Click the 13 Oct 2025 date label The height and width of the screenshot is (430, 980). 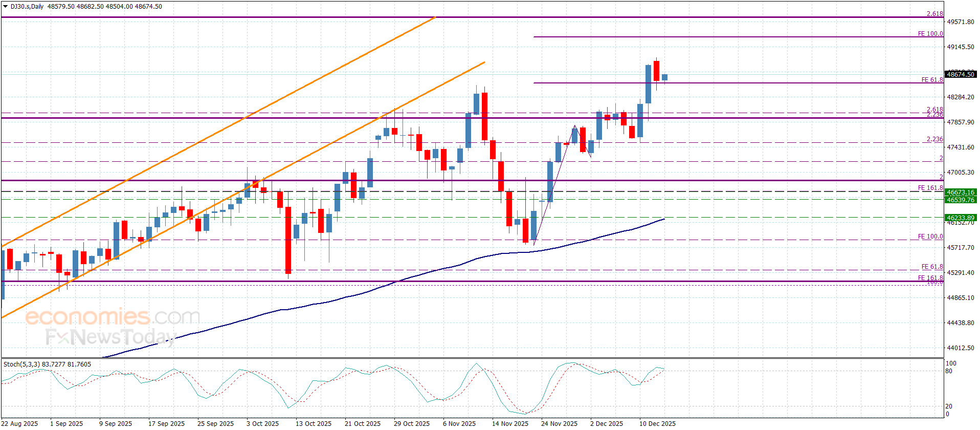[x=314, y=423]
